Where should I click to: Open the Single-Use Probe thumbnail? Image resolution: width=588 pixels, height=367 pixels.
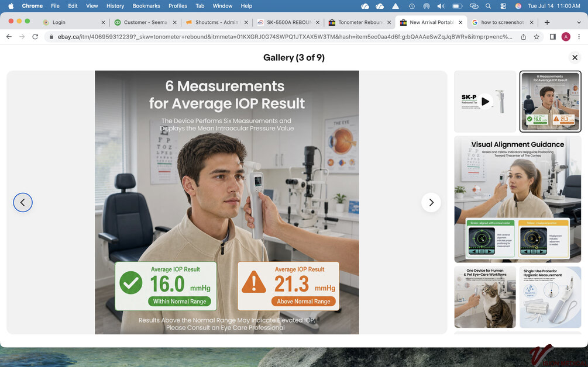550,297
